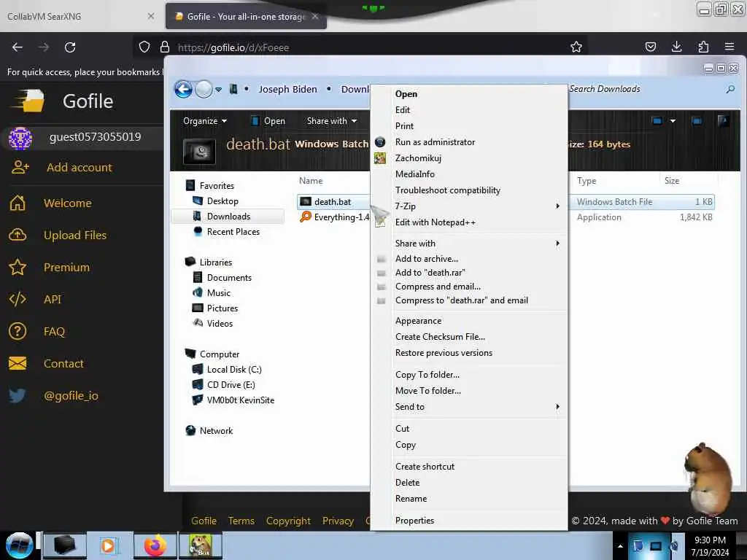The height and width of the screenshot is (560, 747).
Task: Click Firefox's reload page icon
Action: pyautogui.click(x=70, y=47)
